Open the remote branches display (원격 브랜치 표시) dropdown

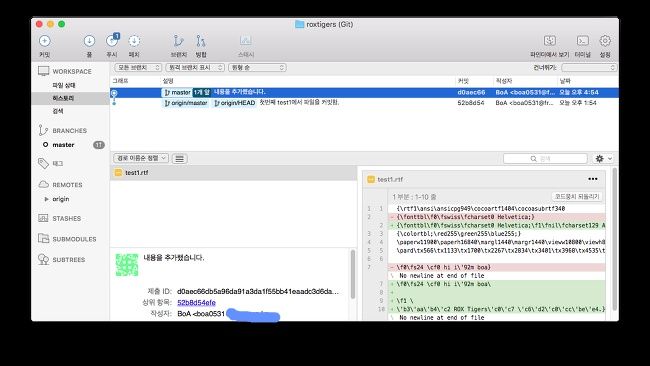tap(195, 67)
